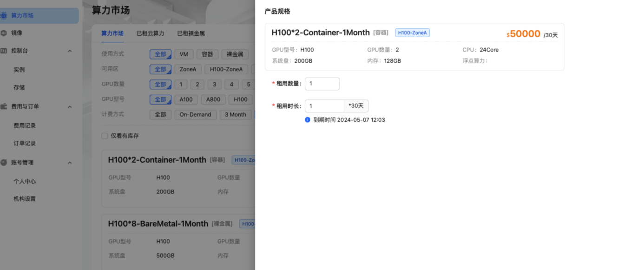Click the H100-ZoneA tag in product spec
This screenshot has width=644, height=270.
pos(412,33)
